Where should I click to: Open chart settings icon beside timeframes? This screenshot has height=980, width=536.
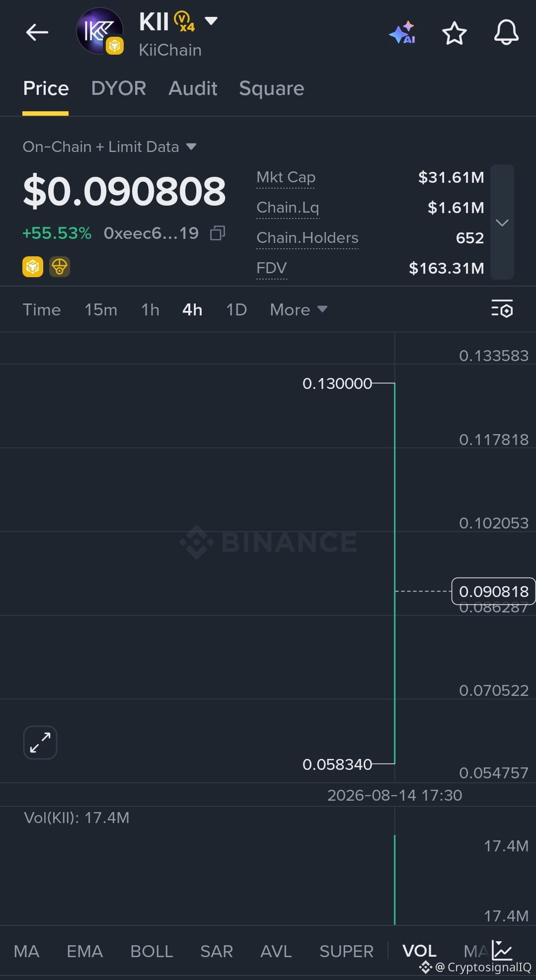(502, 309)
